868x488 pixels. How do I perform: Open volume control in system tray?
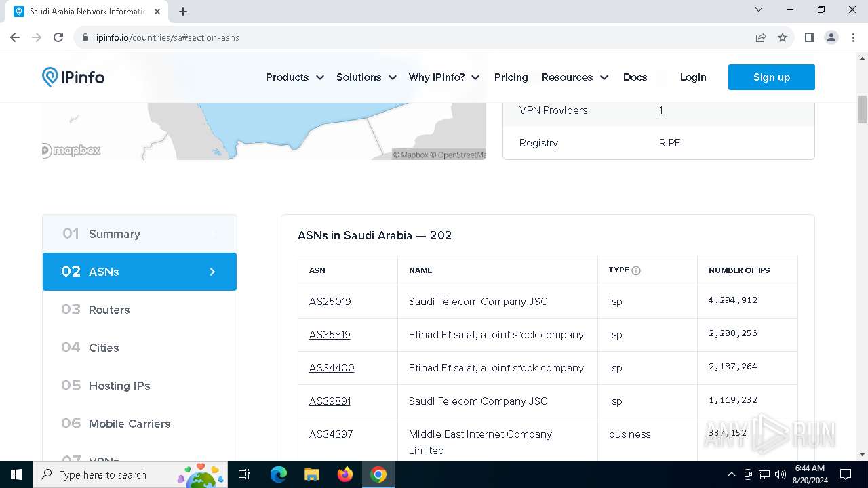(x=780, y=474)
